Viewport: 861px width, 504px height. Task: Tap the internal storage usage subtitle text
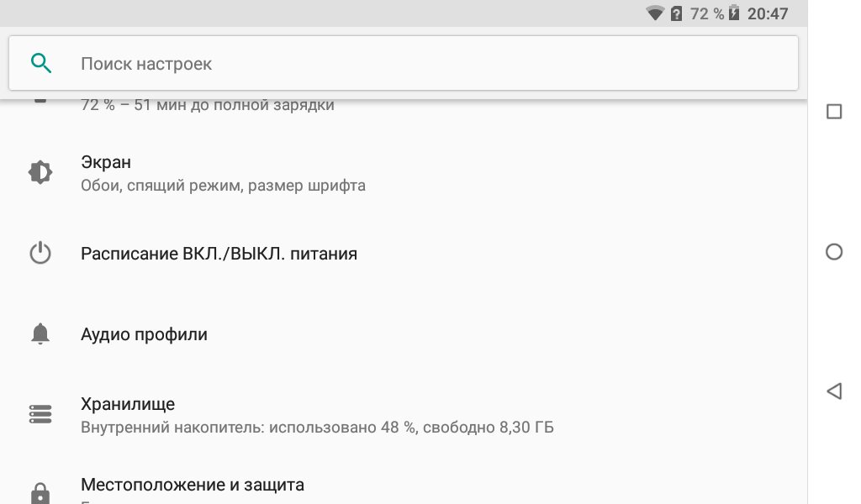pos(317,428)
